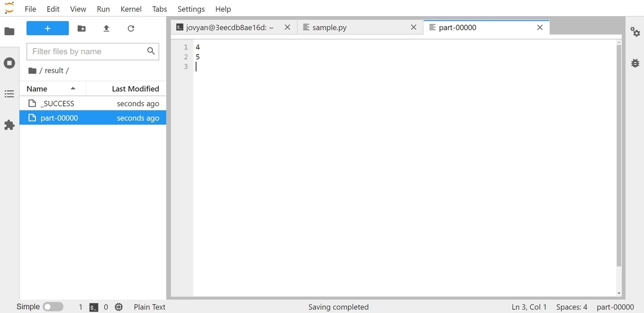Select the _SUCCESS file row
This screenshot has width=644, height=313.
tap(93, 103)
